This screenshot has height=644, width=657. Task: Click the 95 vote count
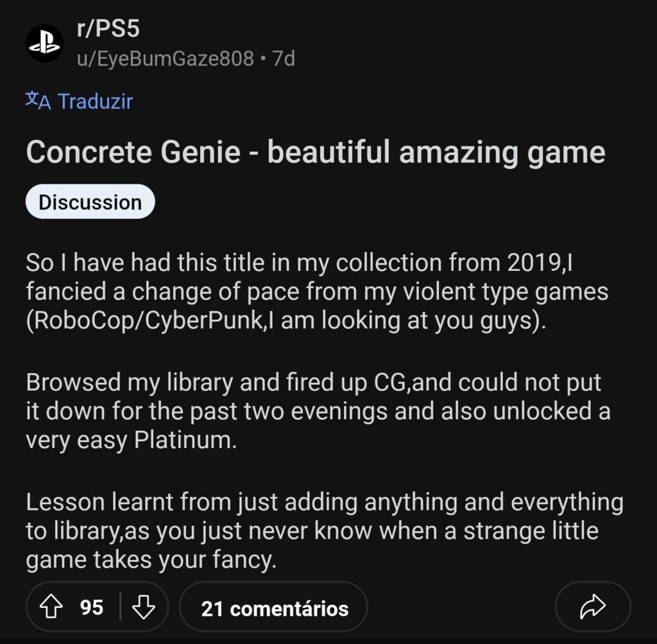click(92, 607)
